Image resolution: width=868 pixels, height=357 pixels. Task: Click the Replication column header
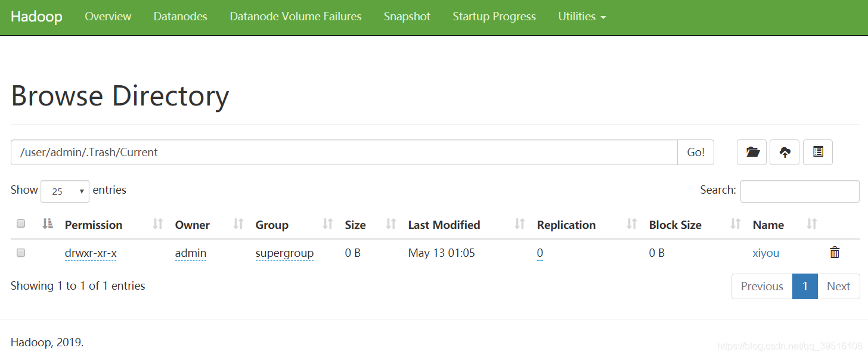point(566,225)
